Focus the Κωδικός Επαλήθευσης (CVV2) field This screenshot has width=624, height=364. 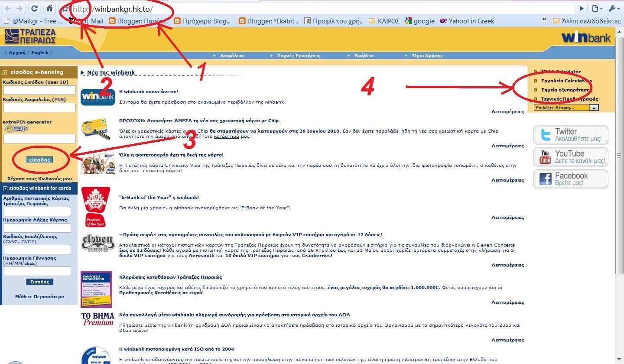(37, 250)
